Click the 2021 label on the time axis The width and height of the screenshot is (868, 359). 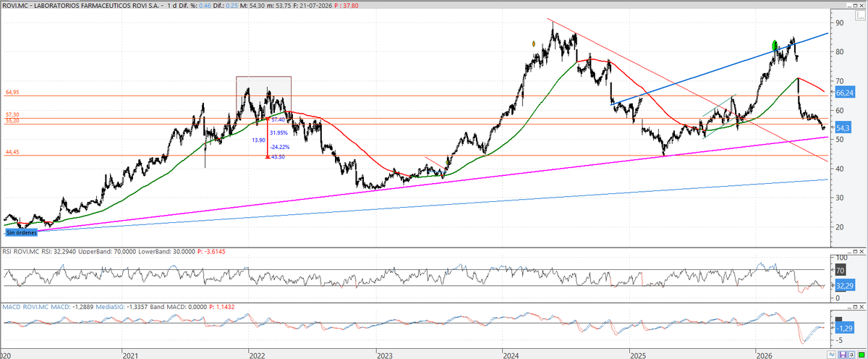(x=130, y=355)
